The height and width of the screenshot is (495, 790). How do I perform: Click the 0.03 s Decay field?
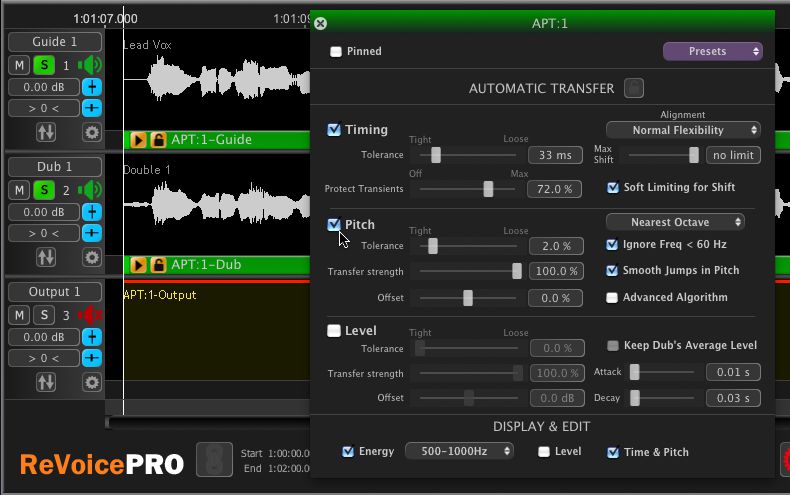[733, 398]
